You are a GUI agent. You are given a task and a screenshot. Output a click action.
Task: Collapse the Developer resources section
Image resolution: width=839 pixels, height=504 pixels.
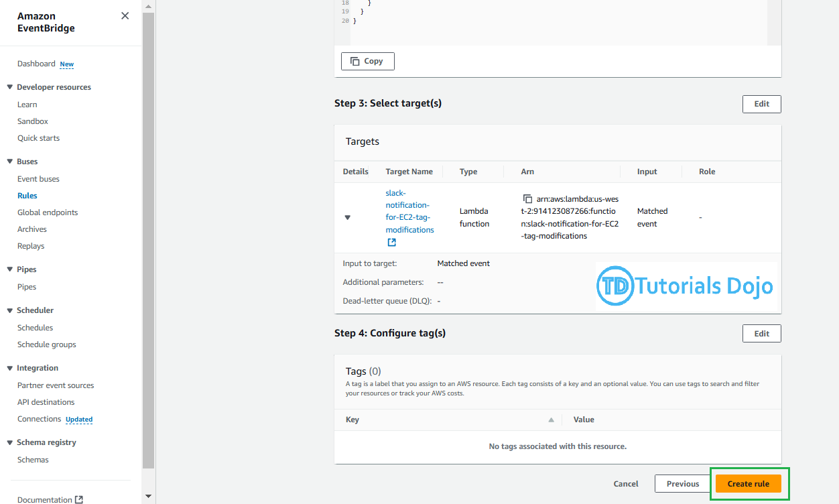[x=9, y=87]
